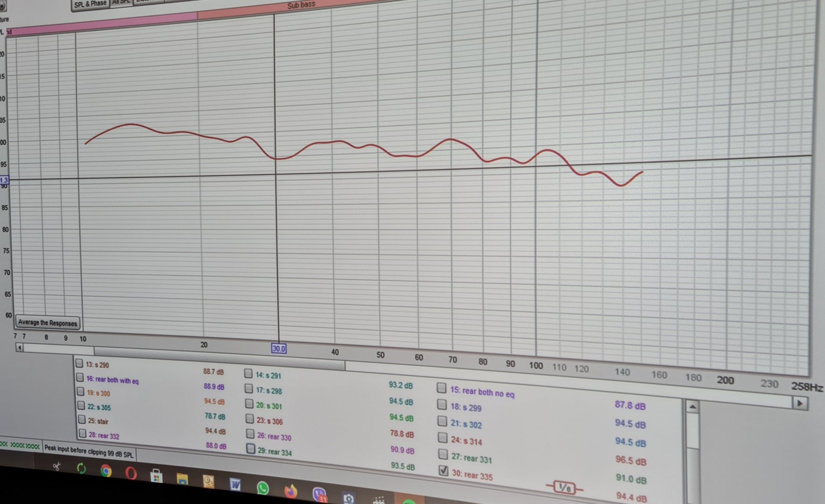Enable trace 21: s 302
Image resolution: width=825 pixels, height=504 pixels.
[x=442, y=421]
